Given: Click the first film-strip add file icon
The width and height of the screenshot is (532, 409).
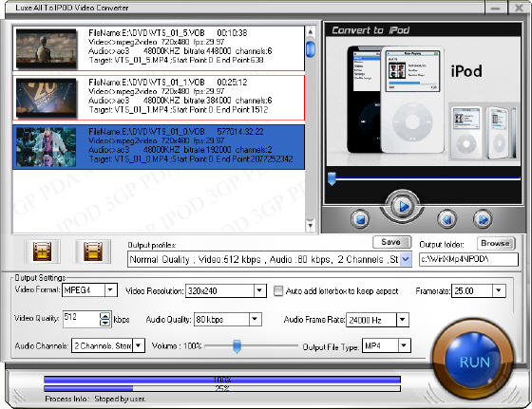Looking at the screenshot, I should 43,251.
